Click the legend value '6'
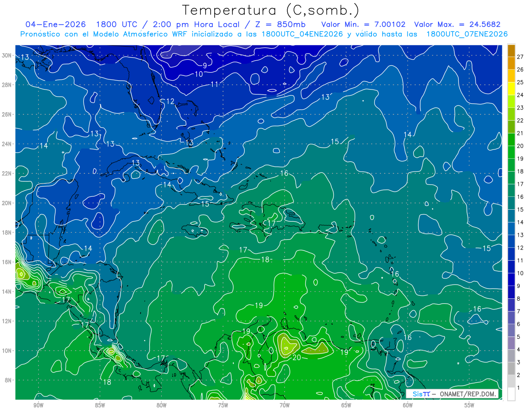Screen dimensions: 532x411 point(518,325)
